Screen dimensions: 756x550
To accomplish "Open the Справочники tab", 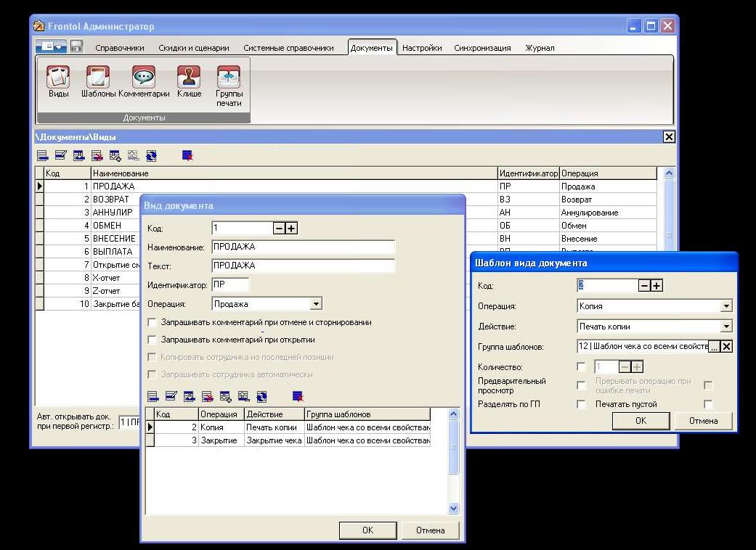I will [x=120, y=48].
